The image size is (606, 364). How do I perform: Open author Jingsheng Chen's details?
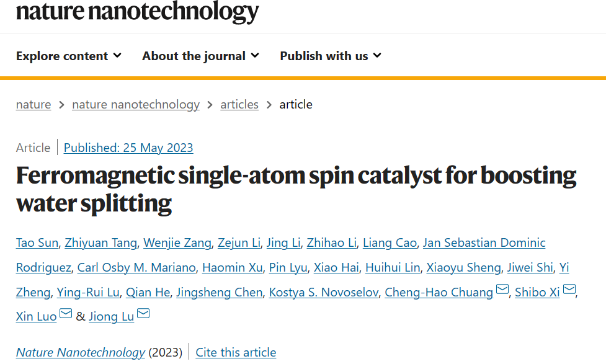(x=220, y=292)
